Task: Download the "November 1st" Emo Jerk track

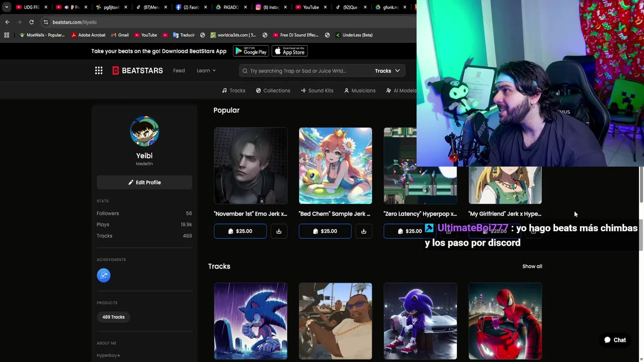Action: click(x=279, y=231)
